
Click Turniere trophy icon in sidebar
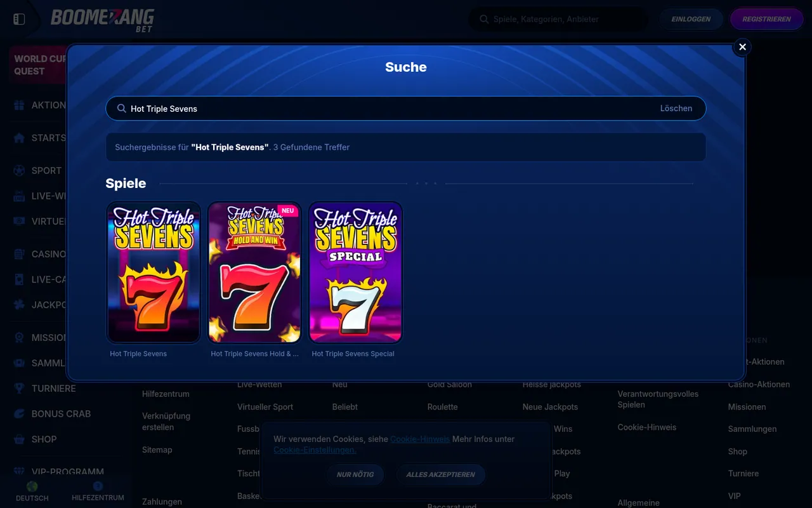tap(19, 388)
